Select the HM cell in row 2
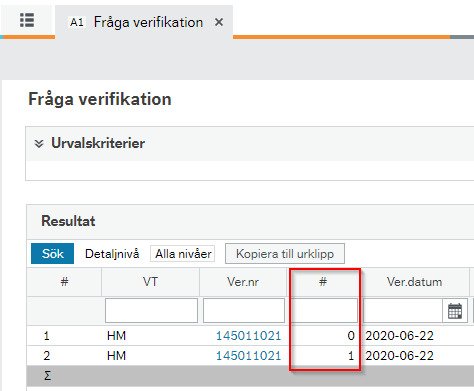Viewport: 474px width, 391px height. (116, 356)
